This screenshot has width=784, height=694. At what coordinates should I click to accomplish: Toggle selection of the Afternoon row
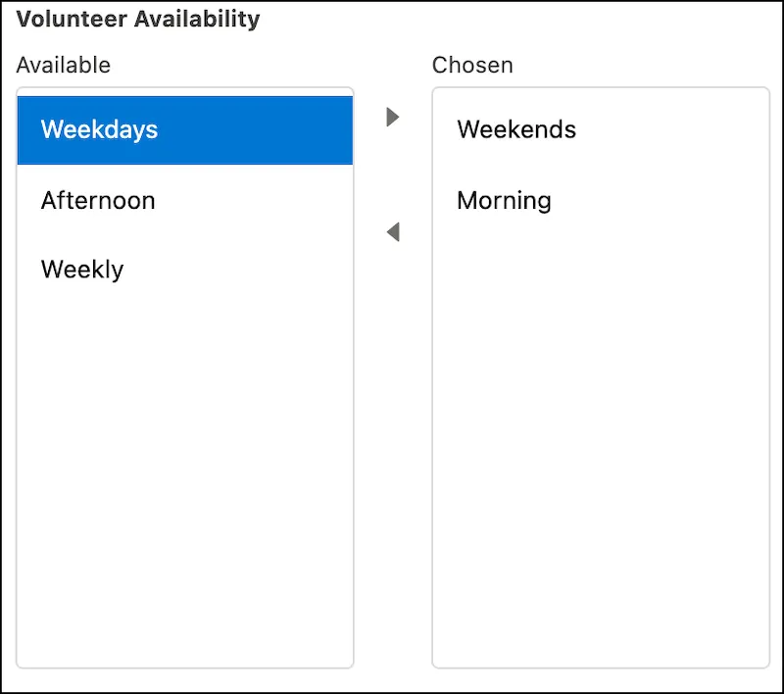(x=185, y=200)
